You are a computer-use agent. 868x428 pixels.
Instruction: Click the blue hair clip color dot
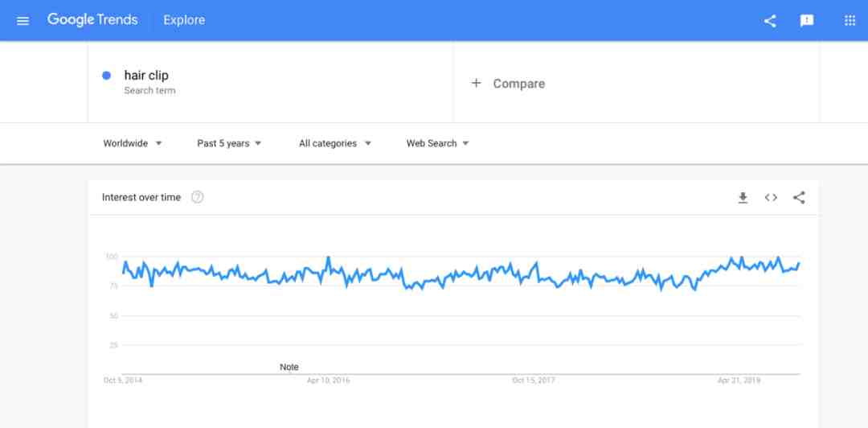pos(107,76)
